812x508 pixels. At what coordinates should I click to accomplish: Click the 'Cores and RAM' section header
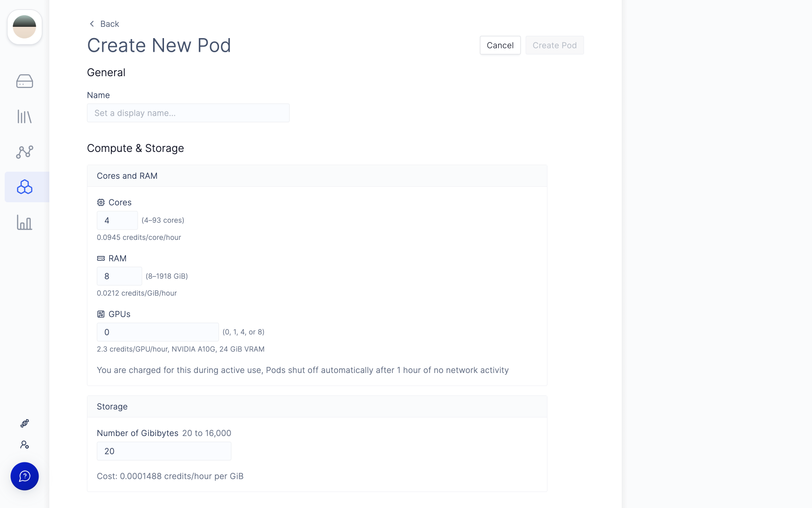pos(317,176)
